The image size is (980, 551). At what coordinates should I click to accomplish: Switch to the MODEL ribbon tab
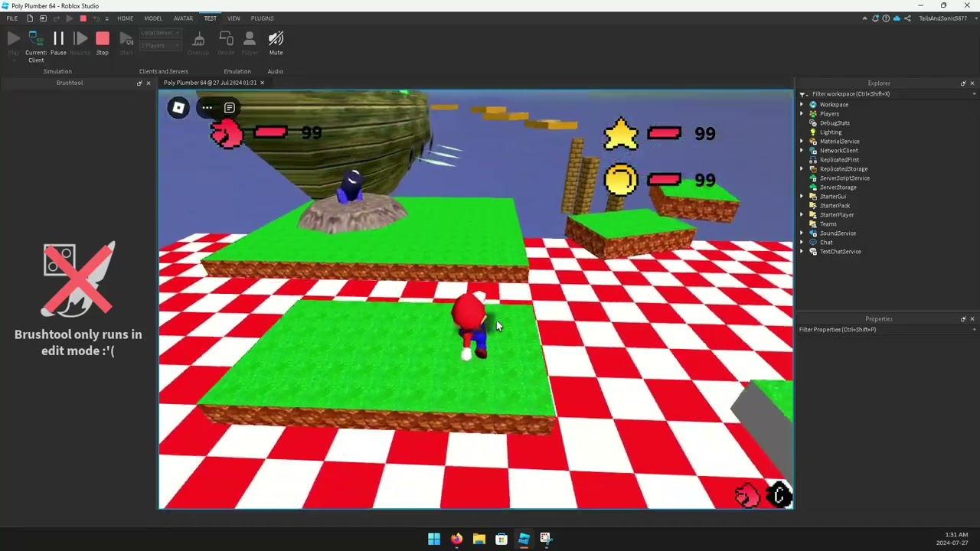pos(153,18)
